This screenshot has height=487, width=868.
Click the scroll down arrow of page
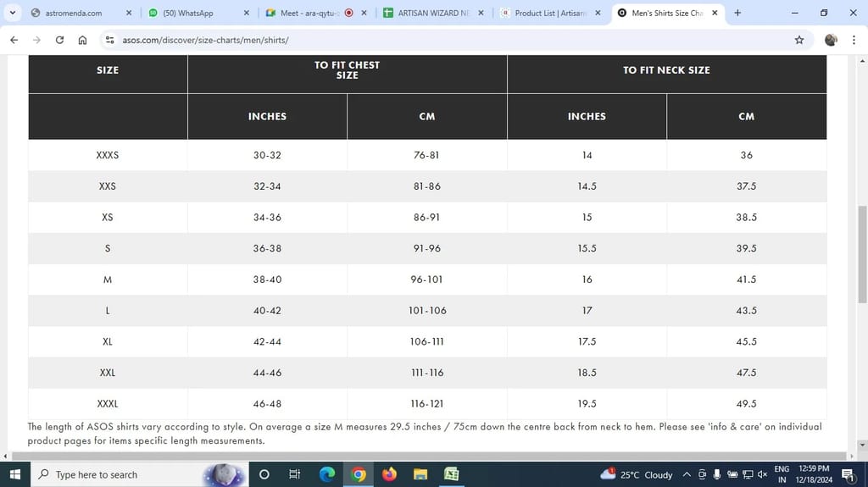[x=862, y=445]
